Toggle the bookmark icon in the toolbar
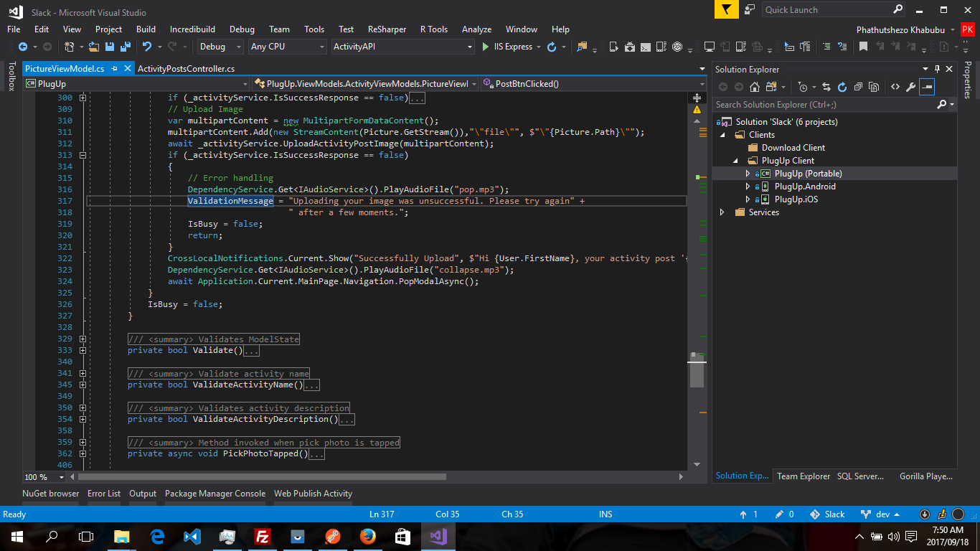980x551 pixels. point(863,47)
